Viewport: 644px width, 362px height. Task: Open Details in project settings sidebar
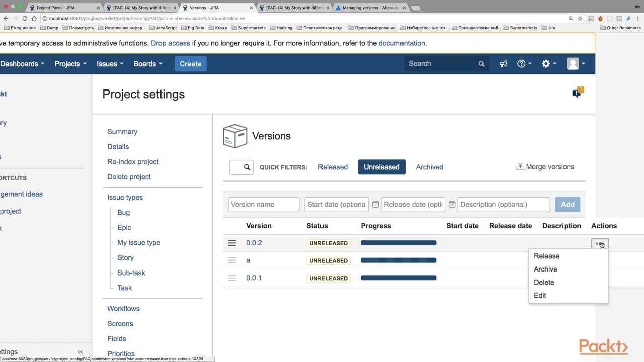click(x=118, y=147)
